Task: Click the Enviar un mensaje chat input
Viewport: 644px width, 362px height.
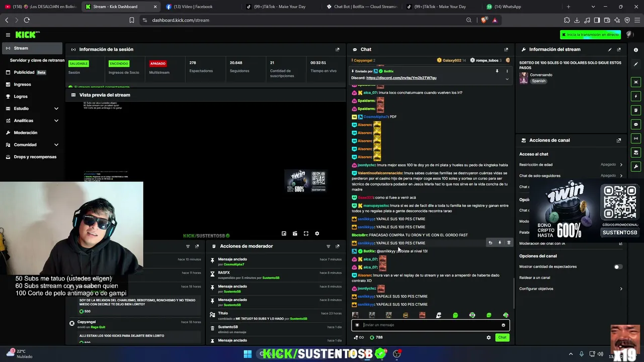Action: click(430, 325)
